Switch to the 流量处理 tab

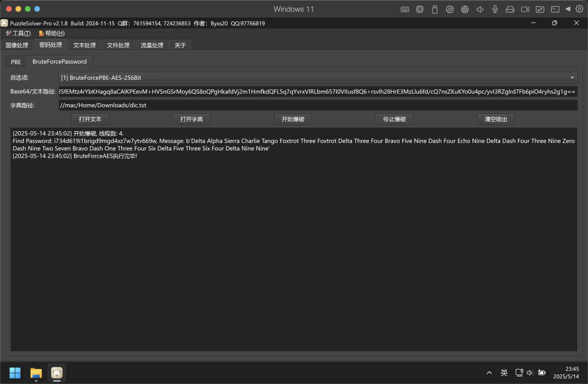pos(152,45)
